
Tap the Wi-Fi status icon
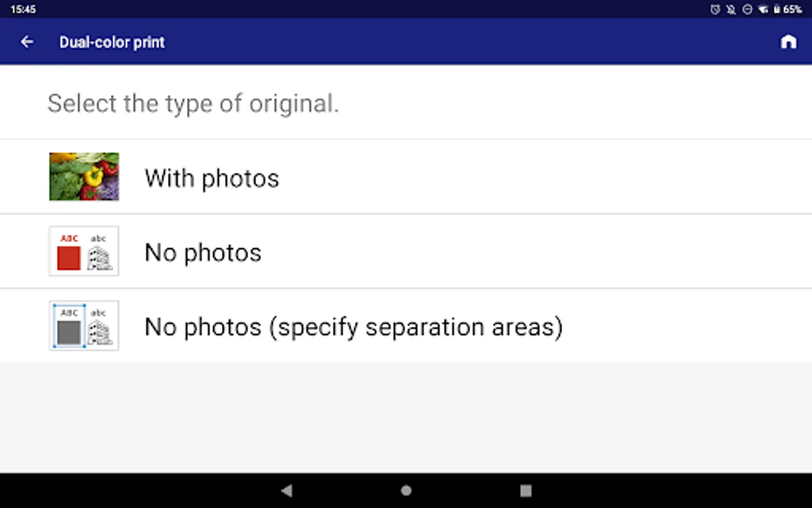pos(763,9)
